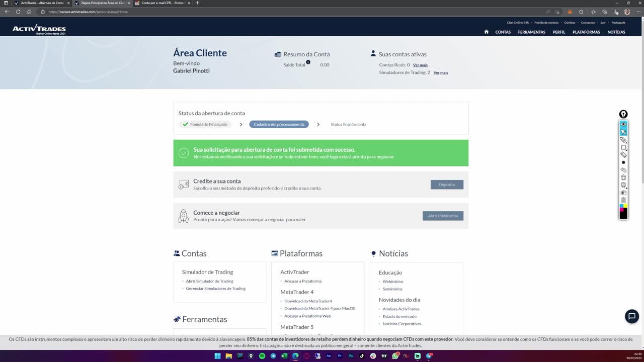The height and width of the screenshot is (362, 644).
Task: Open the Dúvidas link
Action: click(x=570, y=23)
